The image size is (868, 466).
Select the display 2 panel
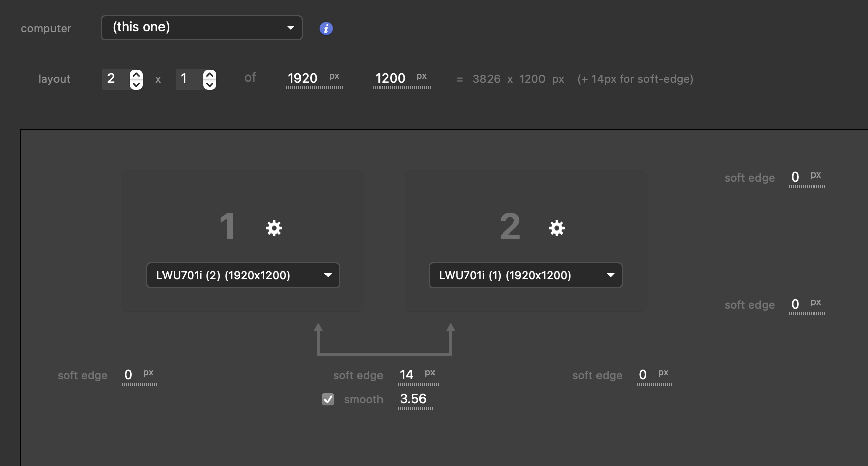coord(525,197)
